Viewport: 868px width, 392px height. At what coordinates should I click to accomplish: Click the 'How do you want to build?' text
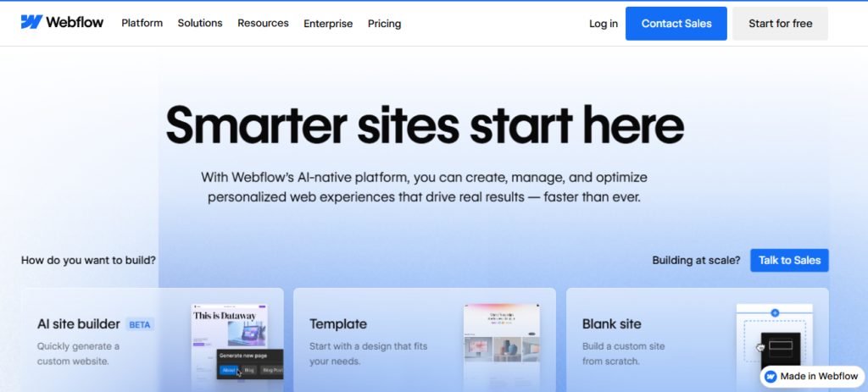coord(88,260)
